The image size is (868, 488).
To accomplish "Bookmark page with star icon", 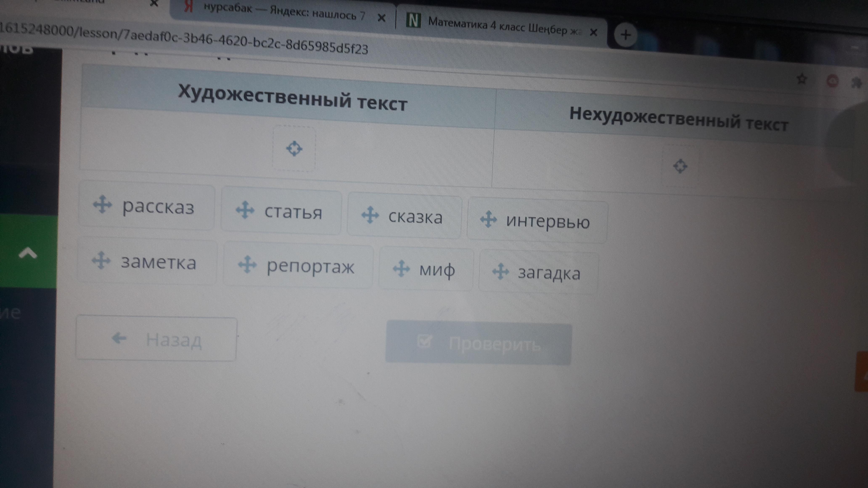I will pos(802,79).
